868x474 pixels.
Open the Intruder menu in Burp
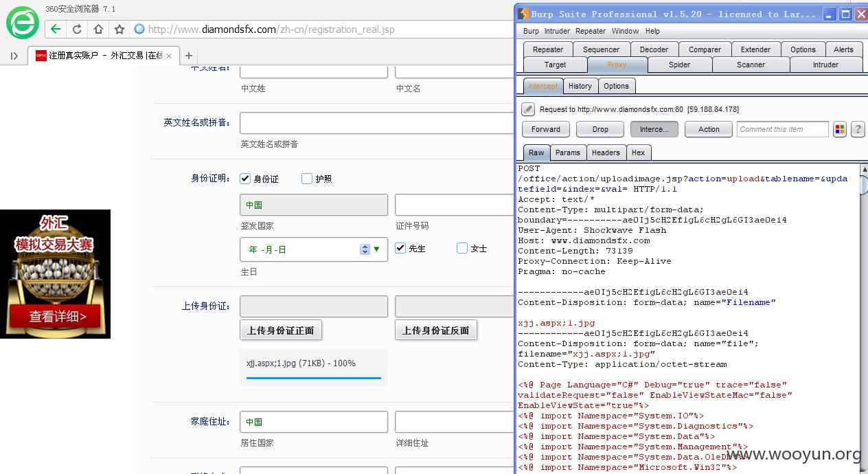click(557, 31)
